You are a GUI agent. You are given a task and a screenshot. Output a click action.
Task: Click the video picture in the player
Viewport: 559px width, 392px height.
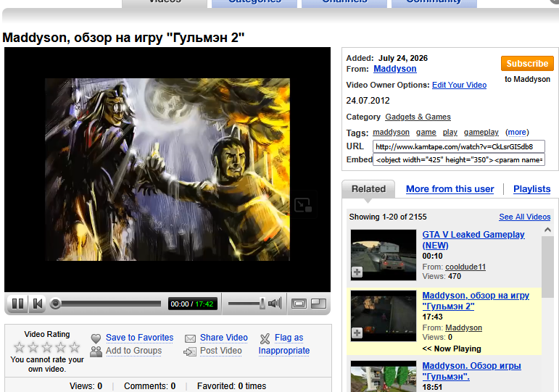coord(167,170)
